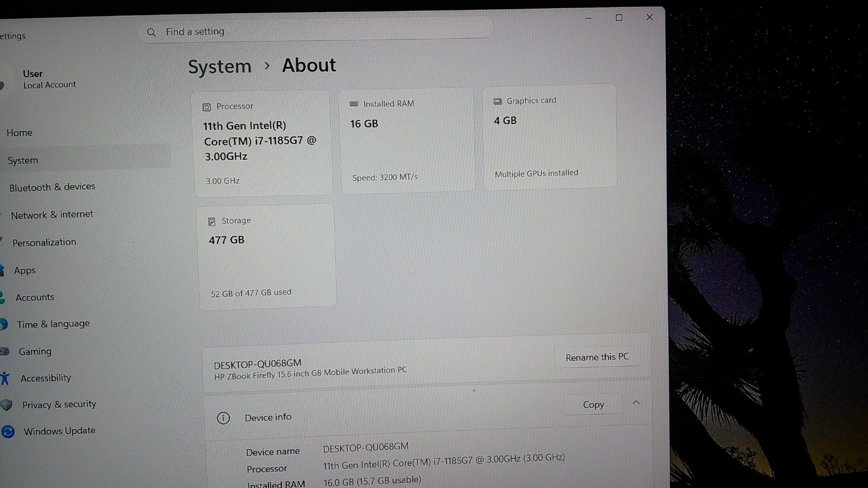The image size is (868, 488).
Task: Click the Accessibility figure icon
Action: coord(5,378)
